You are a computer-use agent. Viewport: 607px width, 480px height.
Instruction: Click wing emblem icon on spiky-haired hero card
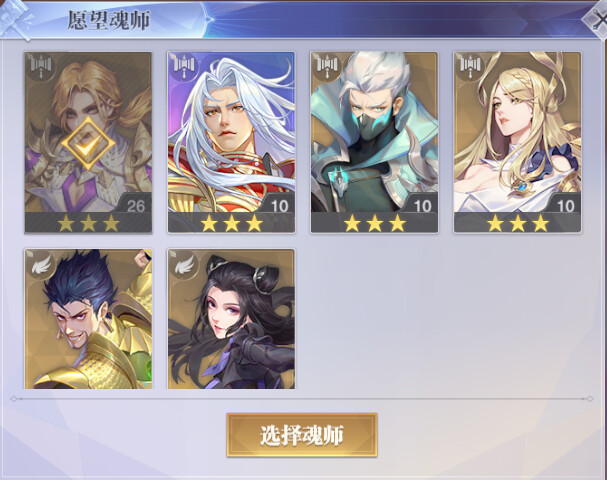pos(41,264)
